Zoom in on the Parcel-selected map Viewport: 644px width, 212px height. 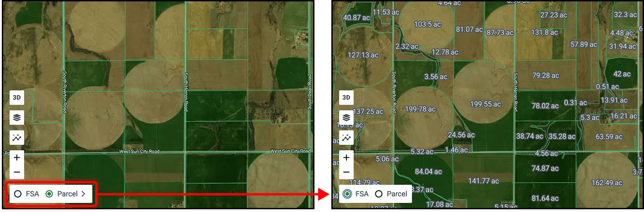[17, 157]
